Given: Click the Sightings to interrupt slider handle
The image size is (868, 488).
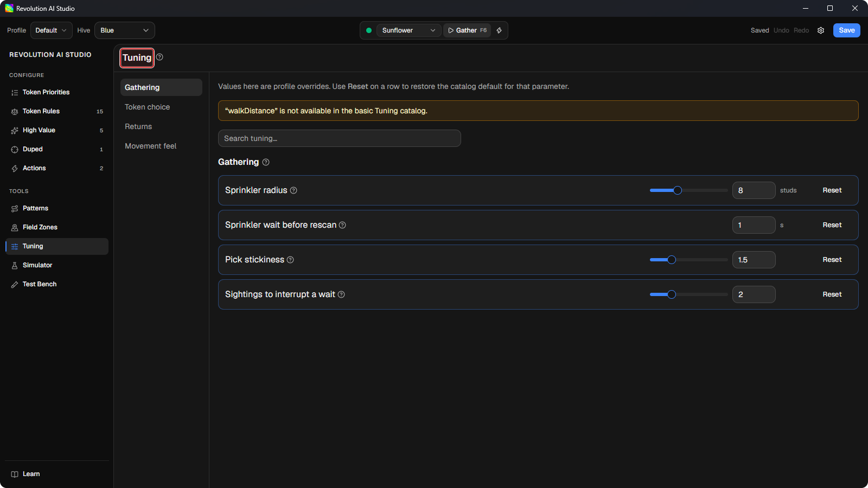Looking at the screenshot, I should (672, 294).
